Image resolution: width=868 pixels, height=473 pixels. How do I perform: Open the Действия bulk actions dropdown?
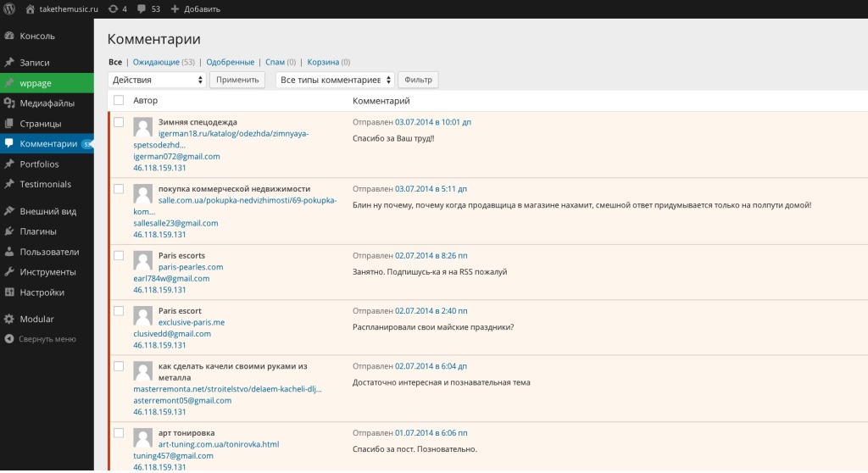pyautogui.click(x=157, y=80)
